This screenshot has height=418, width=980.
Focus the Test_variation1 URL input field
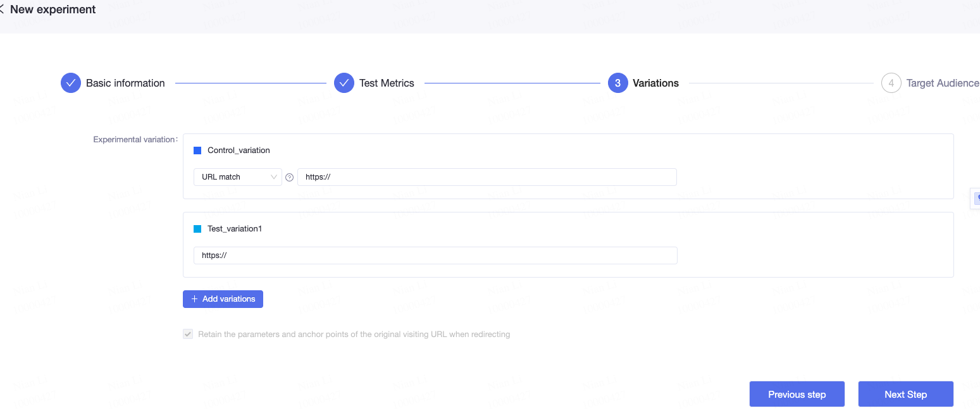pos(435,255)
